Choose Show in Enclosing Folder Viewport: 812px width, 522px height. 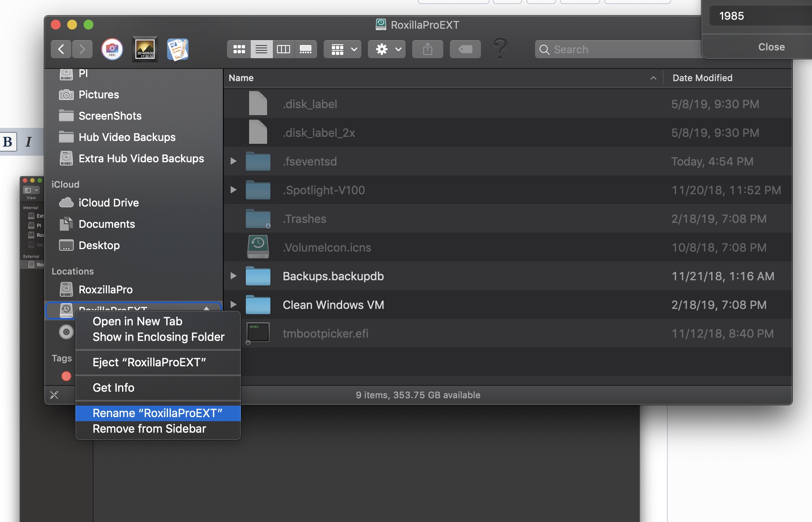pyautogui.click(x=158, y=337)
